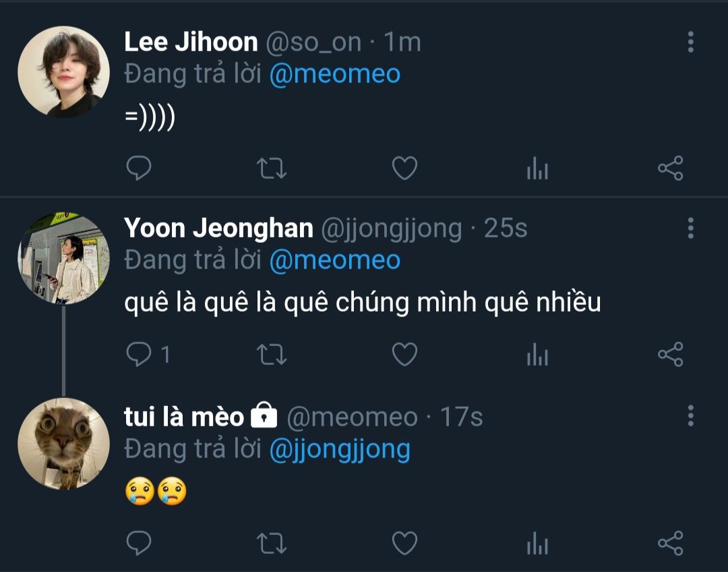This screenshot has height=572, width=728.
Task: Open more options for Yoon Jeonghan's tweet
Action: coord(690,228)
